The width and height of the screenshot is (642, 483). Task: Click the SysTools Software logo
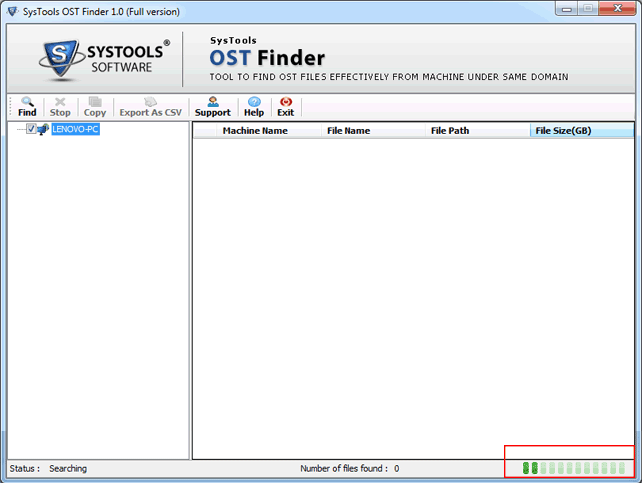click(x=104, y=60)
